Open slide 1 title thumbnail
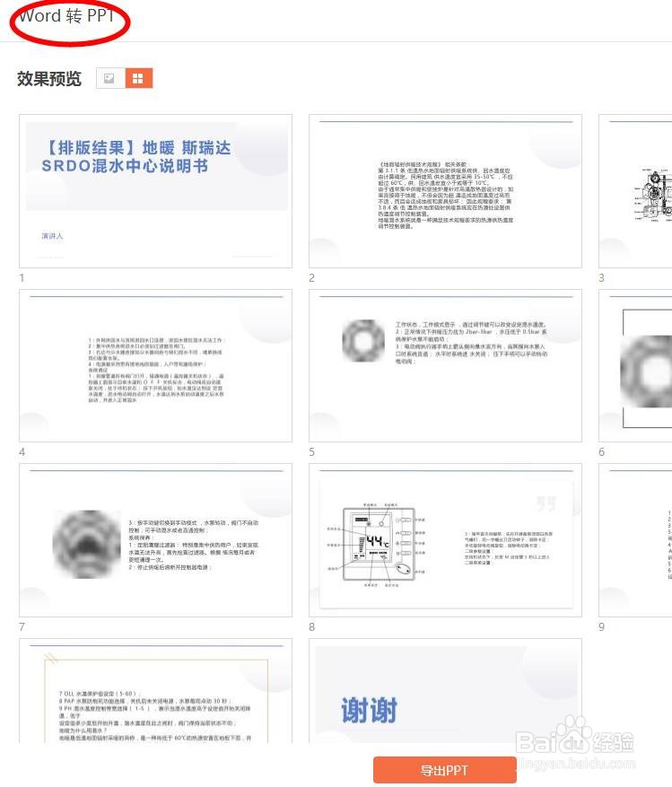This screenshot has height=787, width=672. (x=155, y=191)
